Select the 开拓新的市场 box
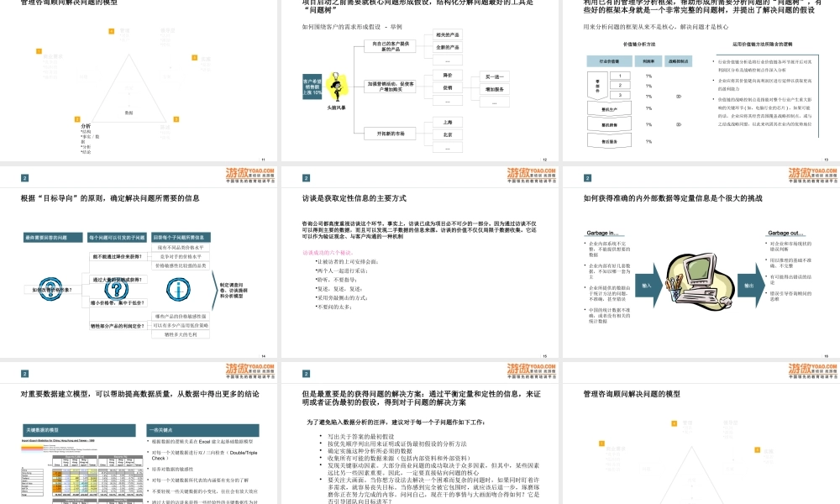Image resolution: width=840 pixels, height=504 pixels. (x=390, y=134)
